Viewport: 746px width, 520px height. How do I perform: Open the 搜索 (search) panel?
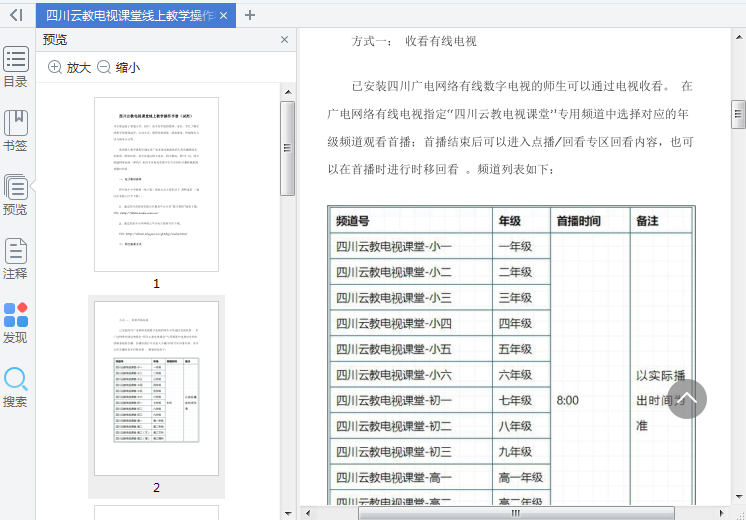click(x=16, y=387)
